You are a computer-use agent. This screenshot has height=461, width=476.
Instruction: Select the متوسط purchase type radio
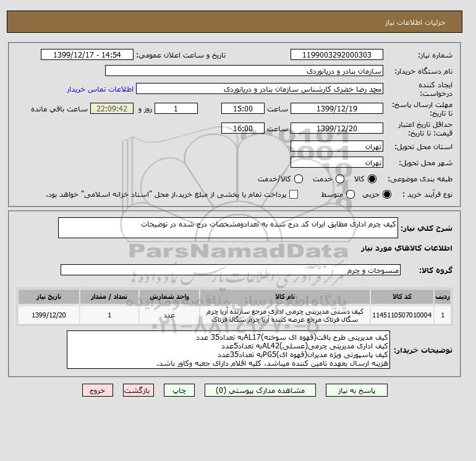(351, 194)
